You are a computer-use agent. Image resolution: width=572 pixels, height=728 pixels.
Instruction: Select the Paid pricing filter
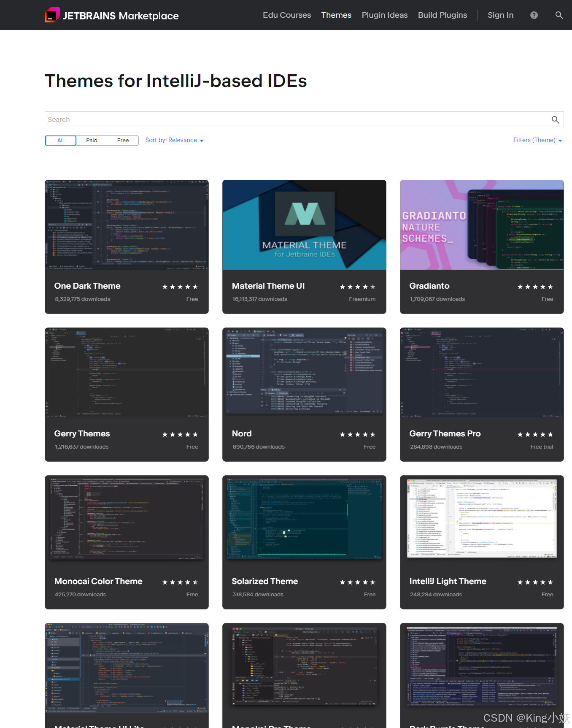pos(92,141)
